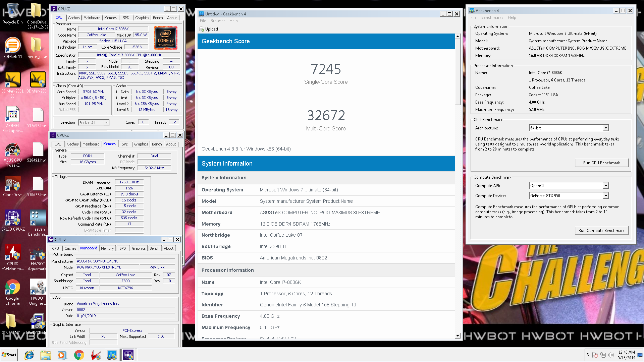Click the Upload icon in the Geekbench 4 results window
The height and width of the screenshot is (362, 644).
(x=202, y=29)
